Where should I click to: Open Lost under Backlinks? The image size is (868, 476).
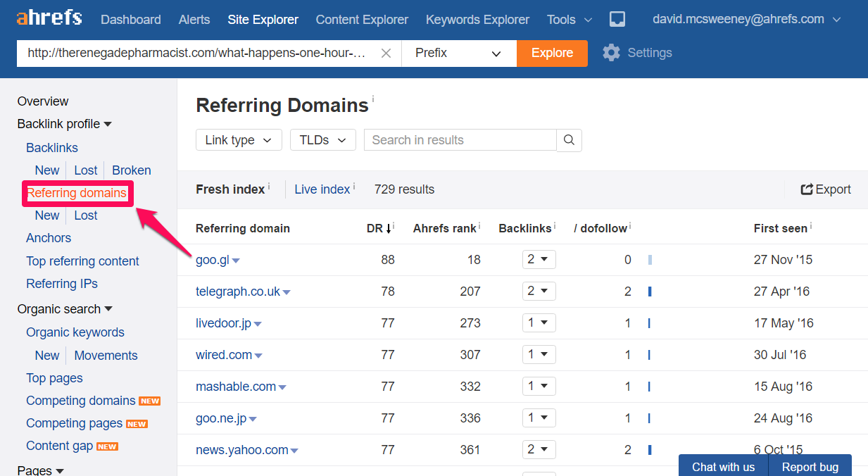click(x=86, y=170)
